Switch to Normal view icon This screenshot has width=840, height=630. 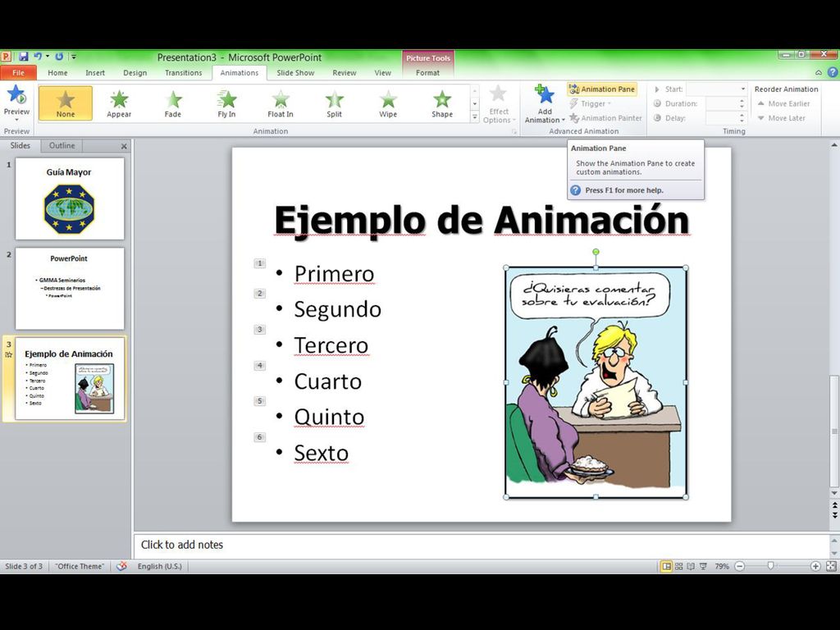pyautogui.click(x=666, y=566)
